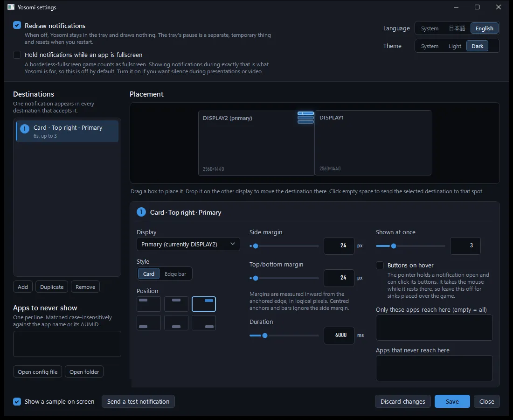Viewport: 513px width, 420px height.
Task: Adjust the Shown at once slider
Action: (410, 246)
